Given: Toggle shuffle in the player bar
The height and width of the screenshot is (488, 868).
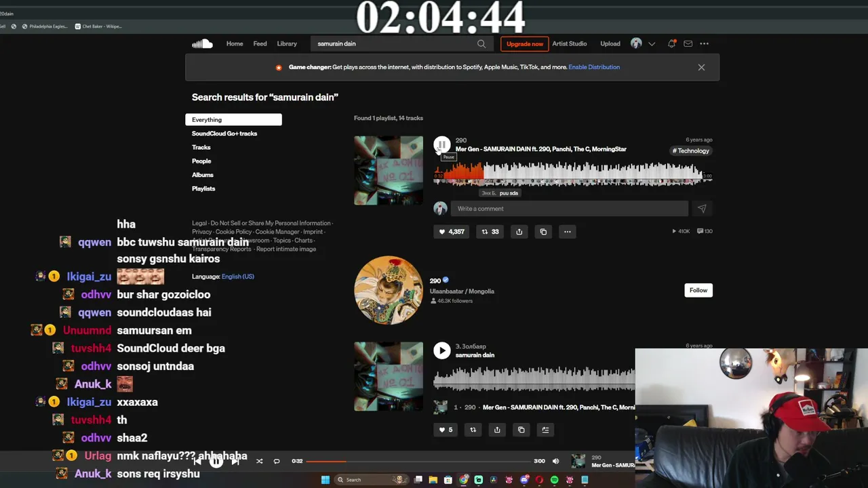Looking at the screenshot, I should (259, 462).
